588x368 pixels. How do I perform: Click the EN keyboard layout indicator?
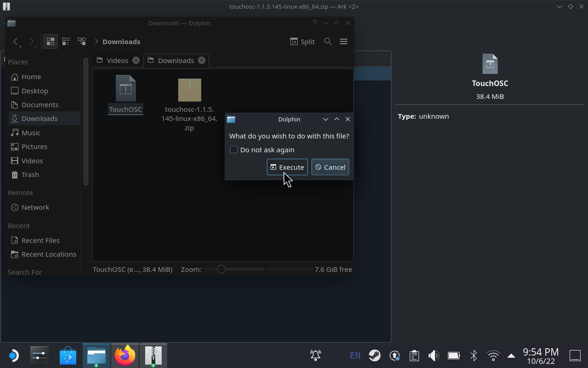pos(355,355)
